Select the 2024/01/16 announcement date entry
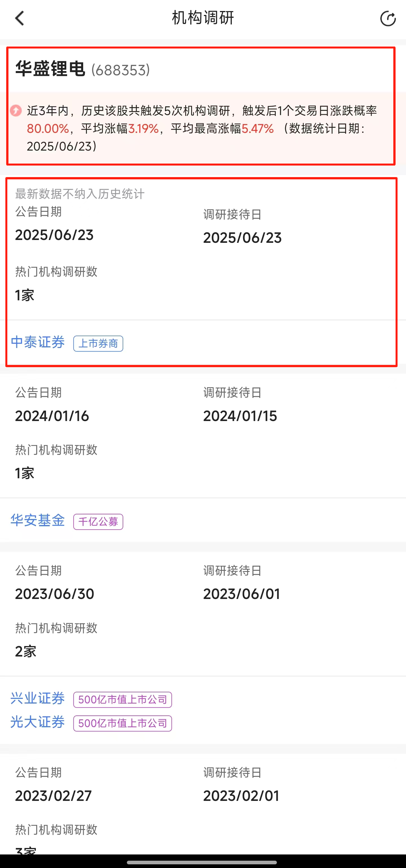Image resolution: width=406 pixels, height=868 pixels. 52,416
